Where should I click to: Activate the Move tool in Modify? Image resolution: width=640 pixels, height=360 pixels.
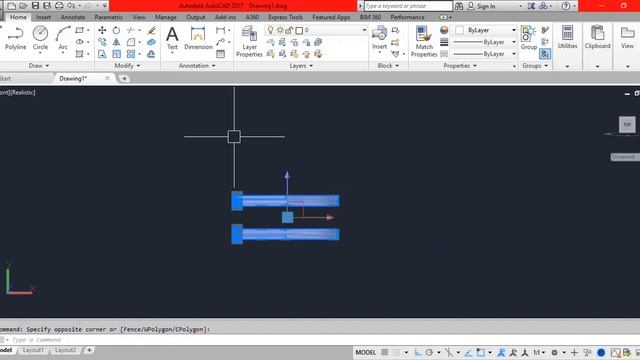pos(102,30)
